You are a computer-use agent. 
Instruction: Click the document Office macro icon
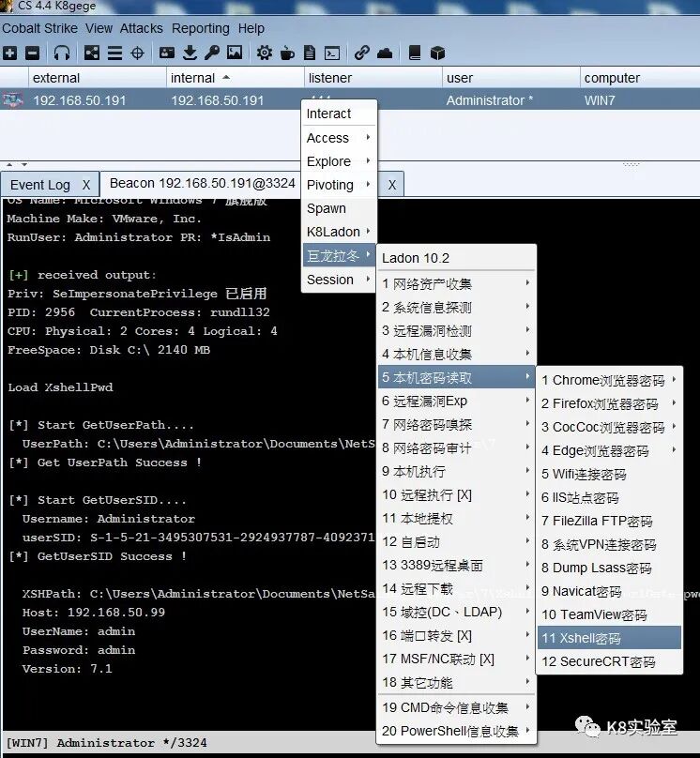click(310, 53)
